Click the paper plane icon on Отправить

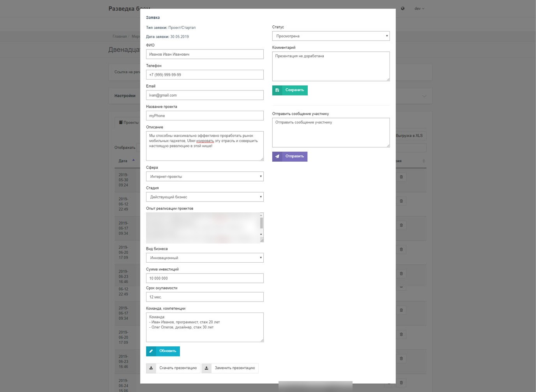277,156
